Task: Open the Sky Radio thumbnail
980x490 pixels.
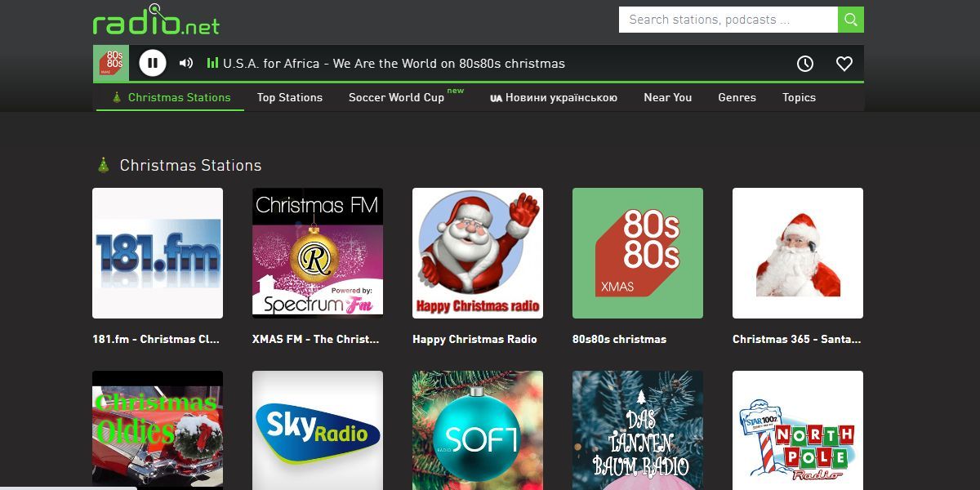Action: (x=318, y=430)
